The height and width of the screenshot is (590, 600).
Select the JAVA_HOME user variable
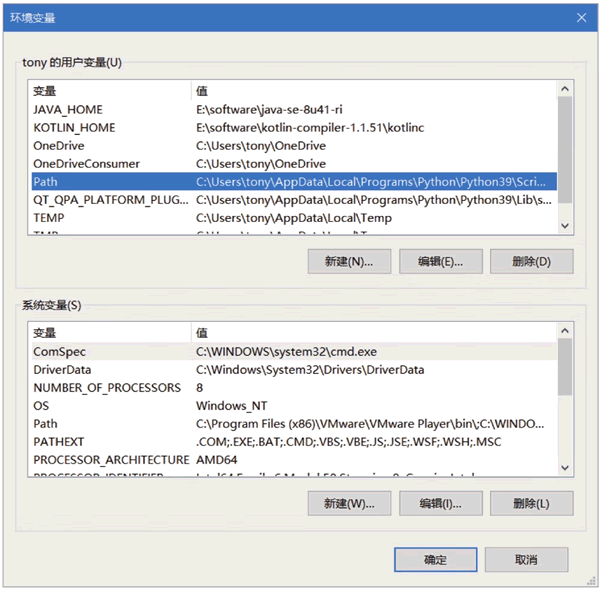pyautogui.click(x=294, y=110)
